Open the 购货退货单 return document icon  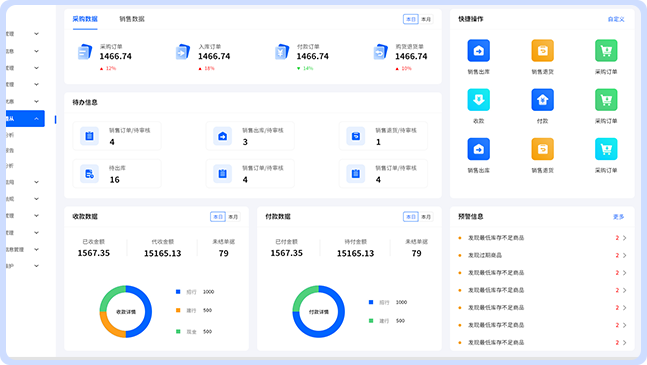tap(380, 52)
